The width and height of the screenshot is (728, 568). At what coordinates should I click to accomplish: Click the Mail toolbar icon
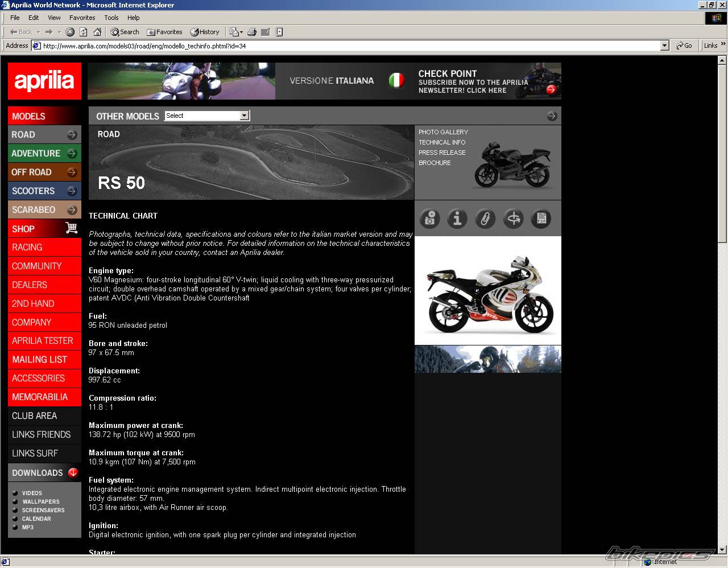[x=233, y=32]
